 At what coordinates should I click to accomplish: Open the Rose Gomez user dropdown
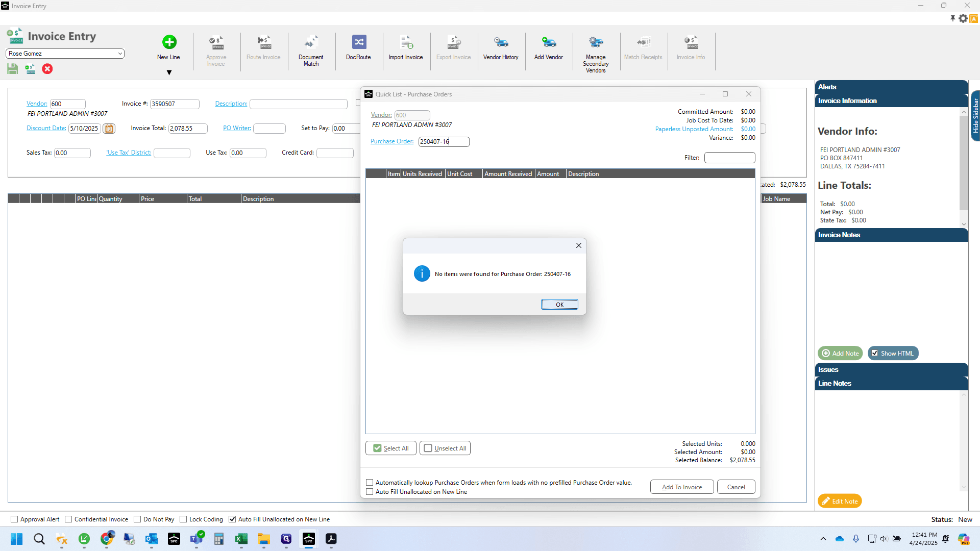point(65,54)
